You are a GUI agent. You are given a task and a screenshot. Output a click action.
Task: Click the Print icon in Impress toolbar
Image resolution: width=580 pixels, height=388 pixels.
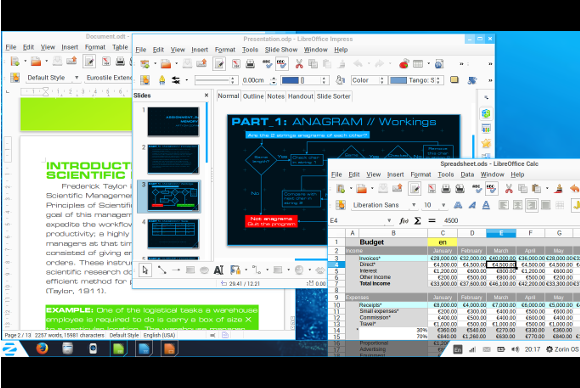[x=250, y=64]
